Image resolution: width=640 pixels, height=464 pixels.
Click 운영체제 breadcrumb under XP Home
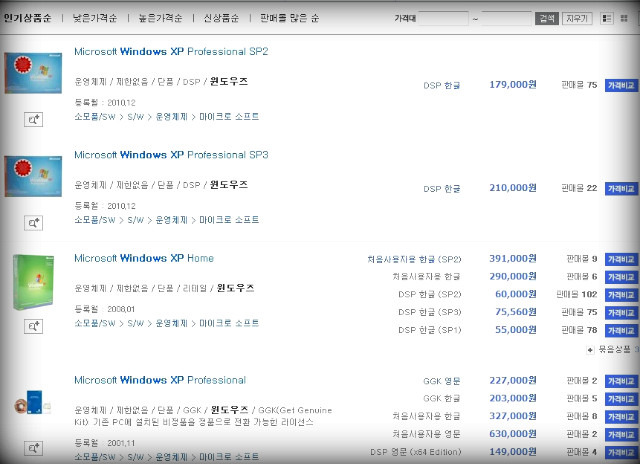[171, 323]
